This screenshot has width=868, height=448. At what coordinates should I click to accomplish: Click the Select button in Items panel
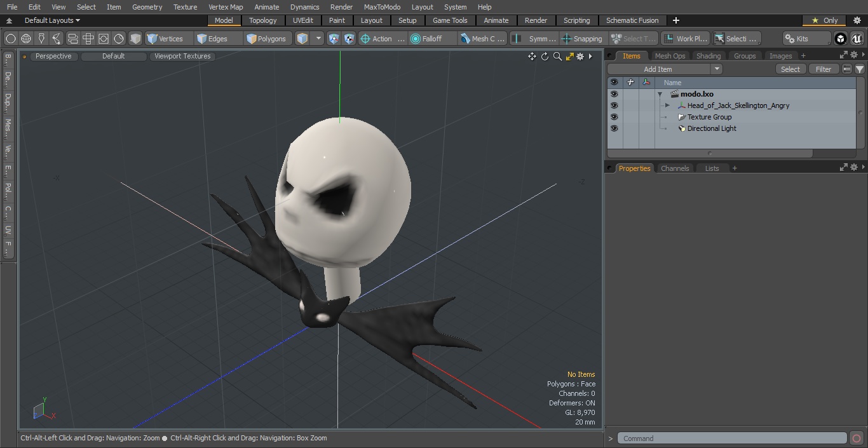(x=790, y=69)
